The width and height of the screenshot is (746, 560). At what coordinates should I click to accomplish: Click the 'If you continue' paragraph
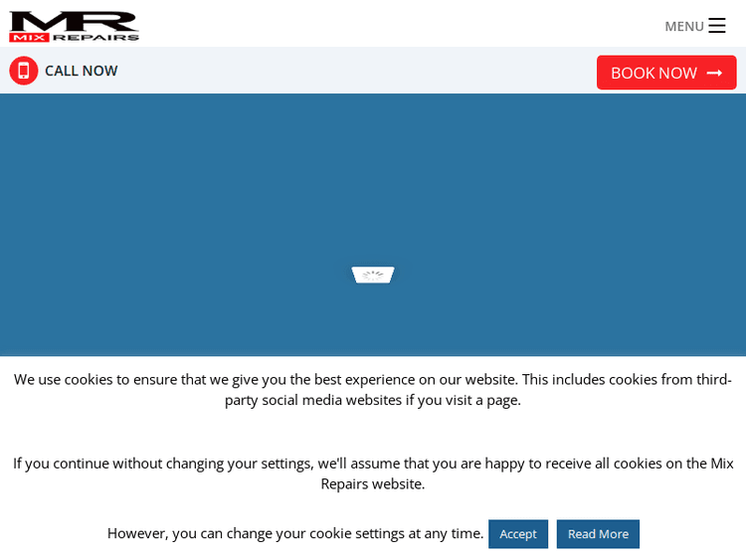coord(373,463)
